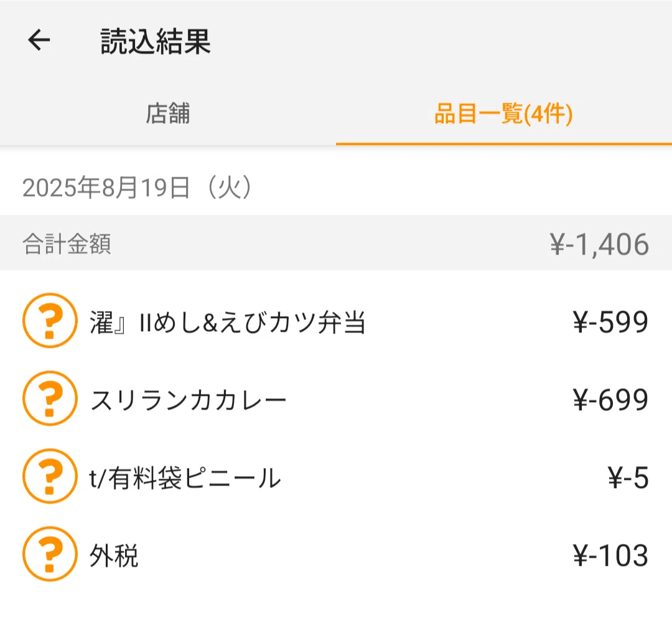The height and width of the screenshot is (620, 672).
Task: Tap category icon for スリランカカレー
Action: [x=50, y=398]
